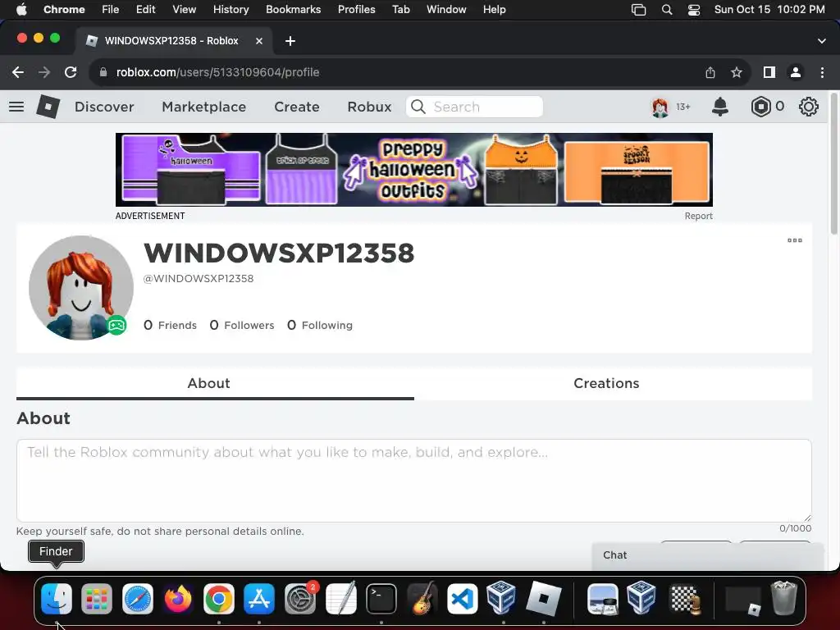
Task: Open a new tab with plus button
Action: tap(290, 41)
